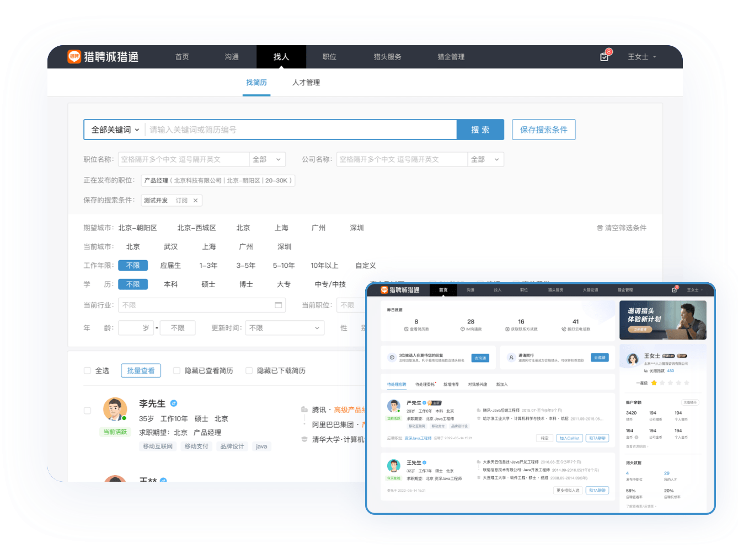Click 李先生's profile avatar
738x560 pixels.
click(x=115, y=410)
